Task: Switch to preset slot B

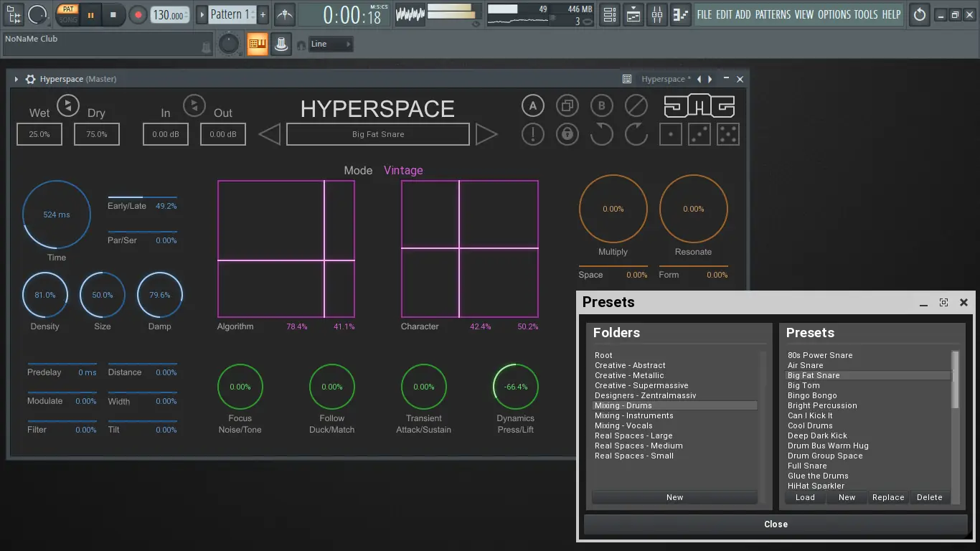Action: point(601,106)
